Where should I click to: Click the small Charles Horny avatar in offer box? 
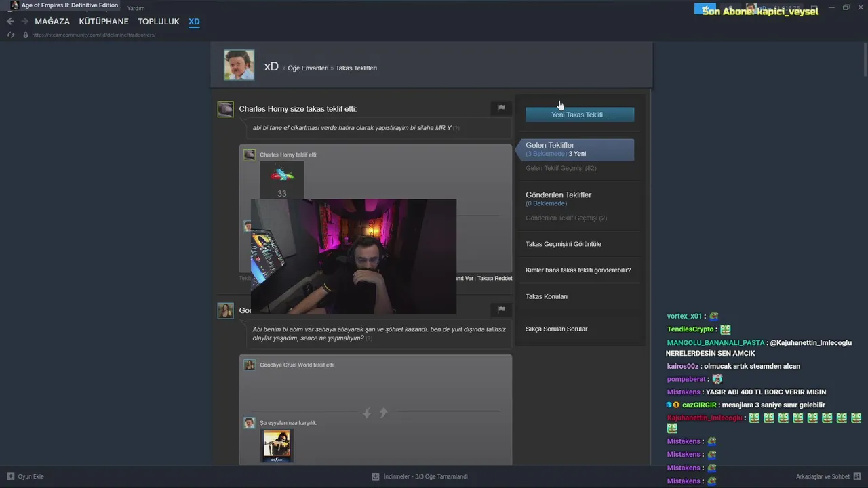click(x=250, y=155)
